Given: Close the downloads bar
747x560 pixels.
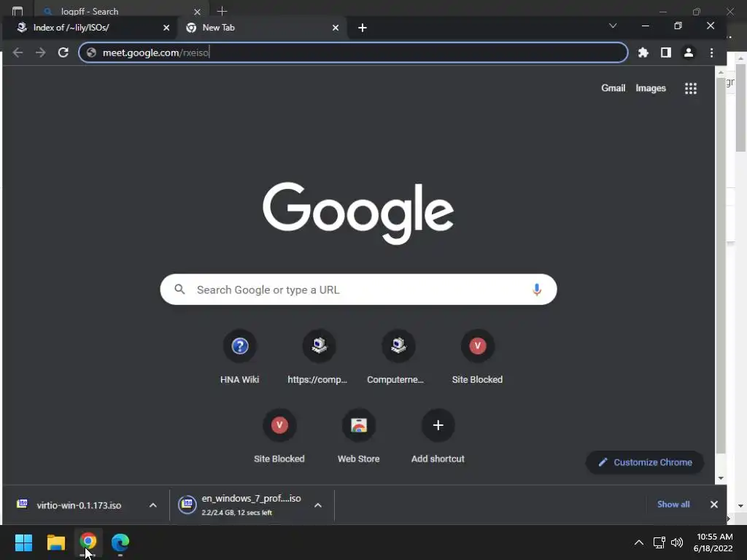Looking at the screenshot, I should point(713,505).
